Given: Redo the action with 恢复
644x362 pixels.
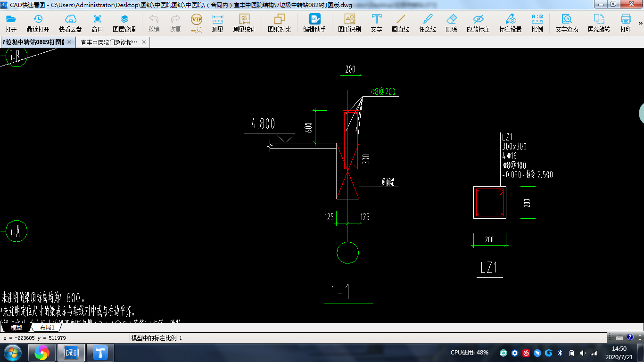Looking at the screenshot, I should coord(175,23).
